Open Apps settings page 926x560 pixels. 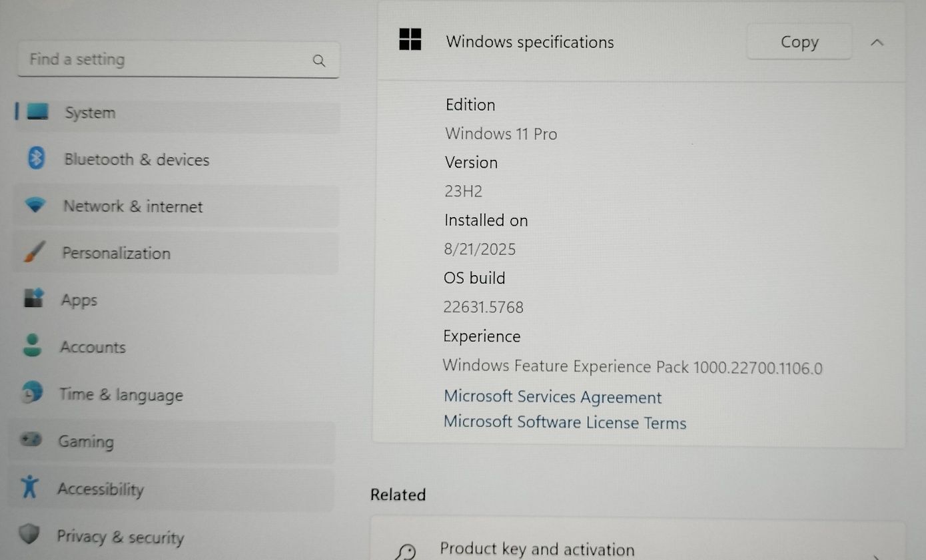click(x=175, y=300)
